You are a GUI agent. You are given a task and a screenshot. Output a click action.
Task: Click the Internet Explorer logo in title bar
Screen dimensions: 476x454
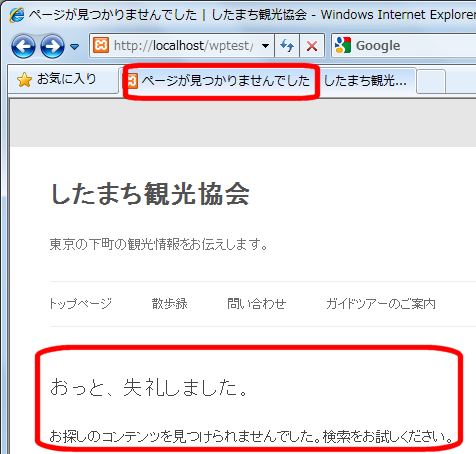coord(17,15)
